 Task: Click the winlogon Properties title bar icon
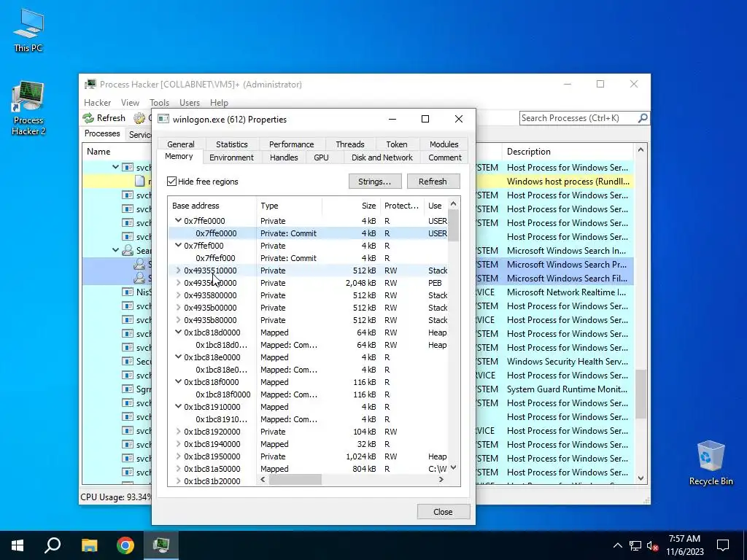[x=163, y=119]
